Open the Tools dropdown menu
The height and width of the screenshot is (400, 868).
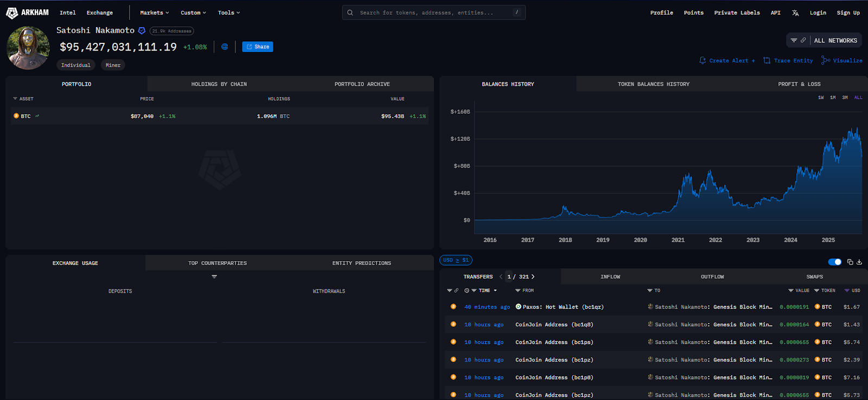[229, 12]
